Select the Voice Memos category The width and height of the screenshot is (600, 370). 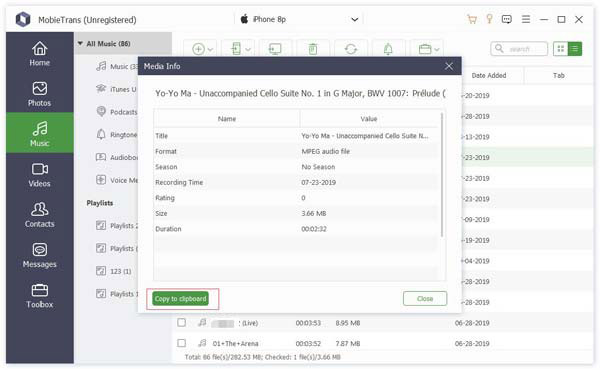pyautogui.click(x=117, y=180)
